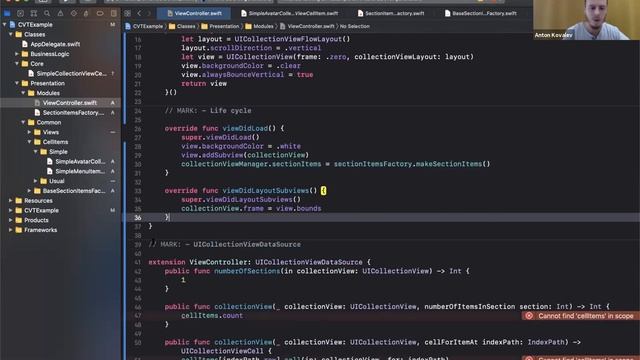Click the AppDelegate.swift file icon
Image resolution: width=640 pixels, height=360 pixels.
tap(25, 44)
